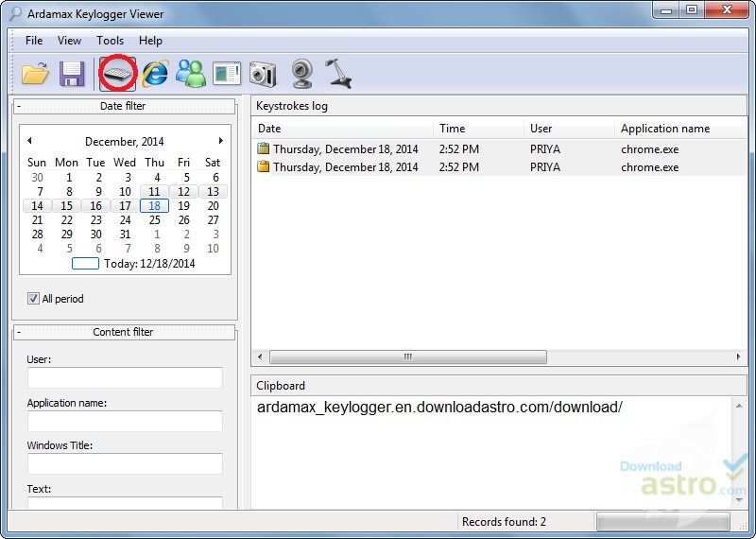Collapse the Date filter panel
This screenshot has height=539, width=756.
[19, 106]
